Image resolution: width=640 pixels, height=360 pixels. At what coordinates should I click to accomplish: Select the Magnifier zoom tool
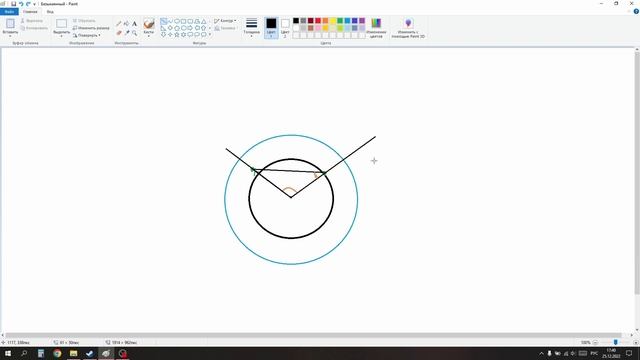tap(134, 33)
